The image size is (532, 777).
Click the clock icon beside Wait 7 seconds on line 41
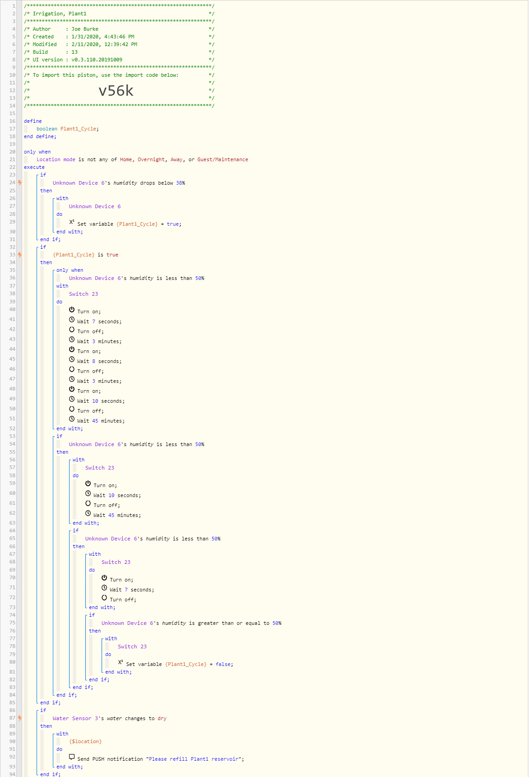(x=72, y=320)
